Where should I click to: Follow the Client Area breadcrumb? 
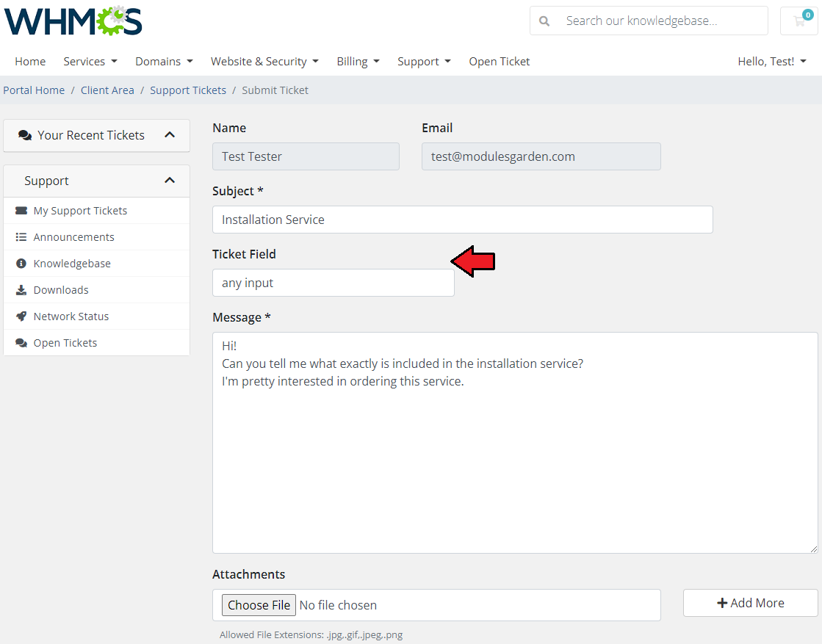tap(107, 90)
